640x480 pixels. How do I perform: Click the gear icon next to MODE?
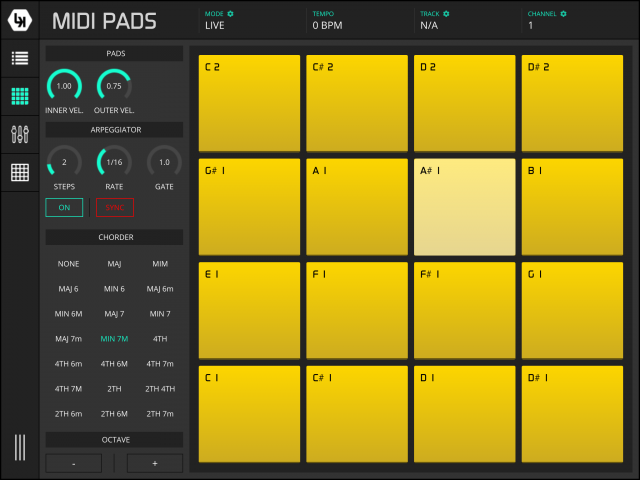(x=230, y=14)
